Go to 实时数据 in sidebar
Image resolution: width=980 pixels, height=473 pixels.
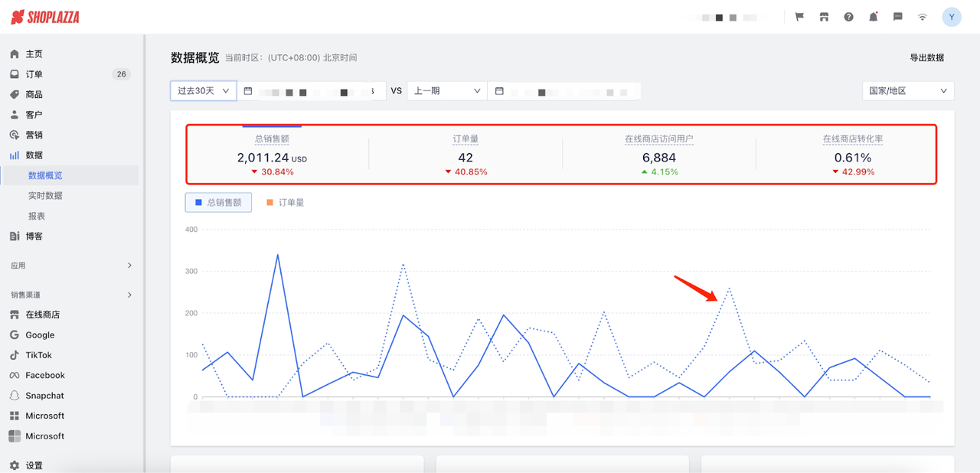click(x=45, y=196)
